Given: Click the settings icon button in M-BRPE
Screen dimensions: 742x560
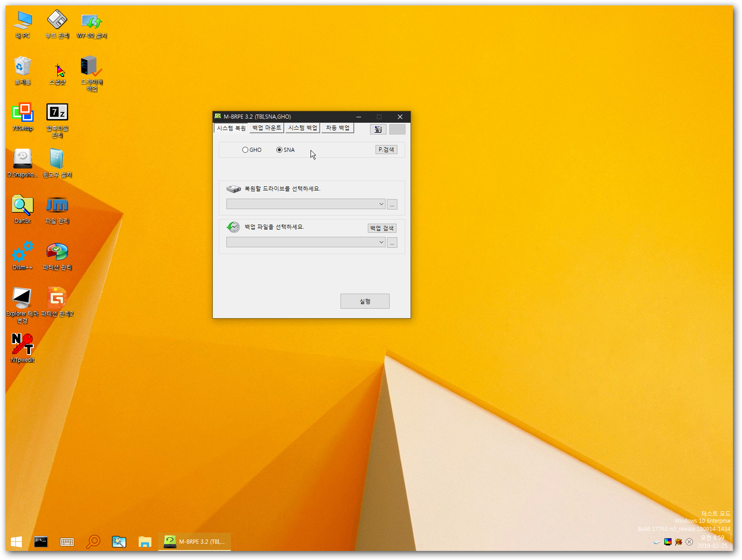Looking at the screenshot, I should pos(378,129).
